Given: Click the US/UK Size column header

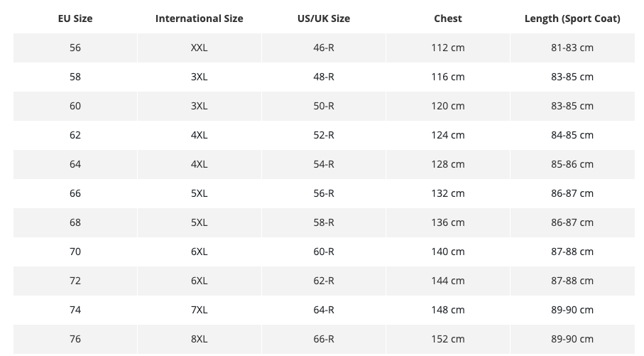Looking at the screenshot, I should (323, 18).
